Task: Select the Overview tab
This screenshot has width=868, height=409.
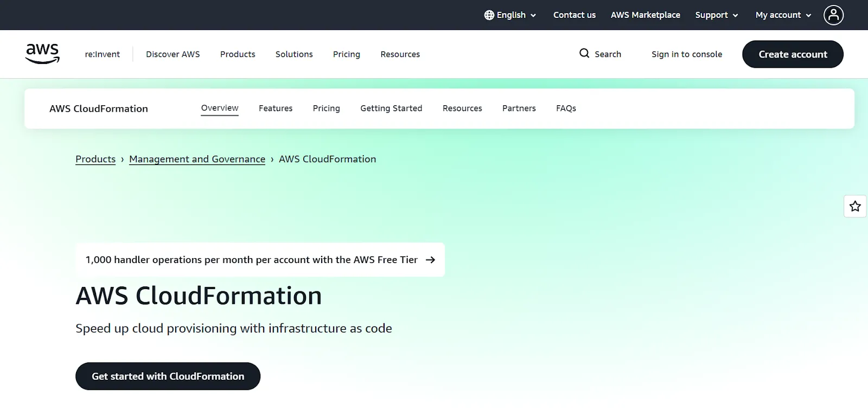Action: click(x=220, y=108)
